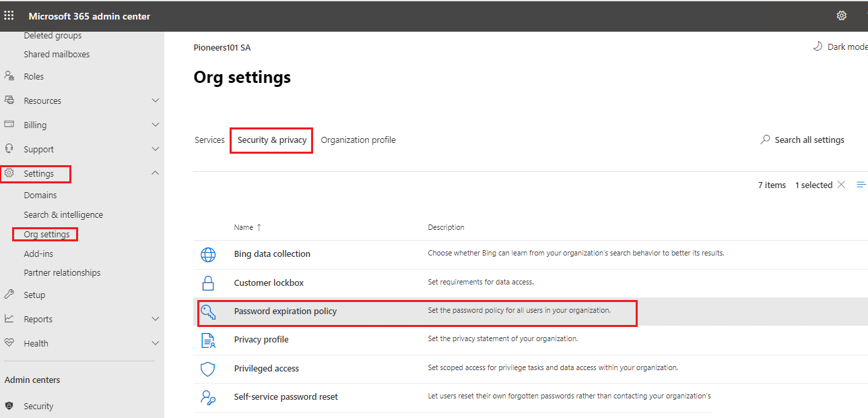Click the Billing card icon

(x=9, y=125)
